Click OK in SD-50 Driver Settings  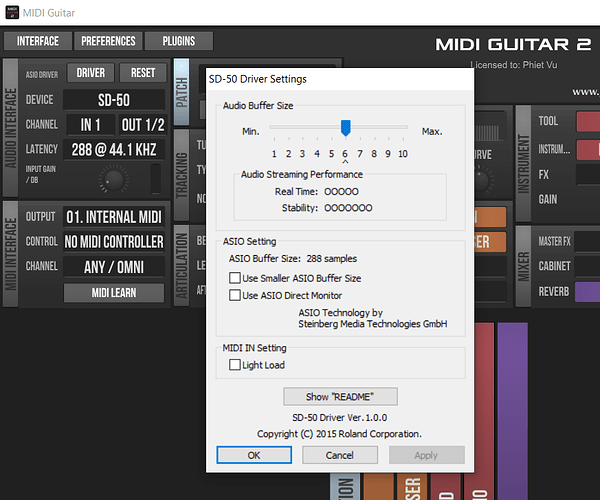point(254,455)
